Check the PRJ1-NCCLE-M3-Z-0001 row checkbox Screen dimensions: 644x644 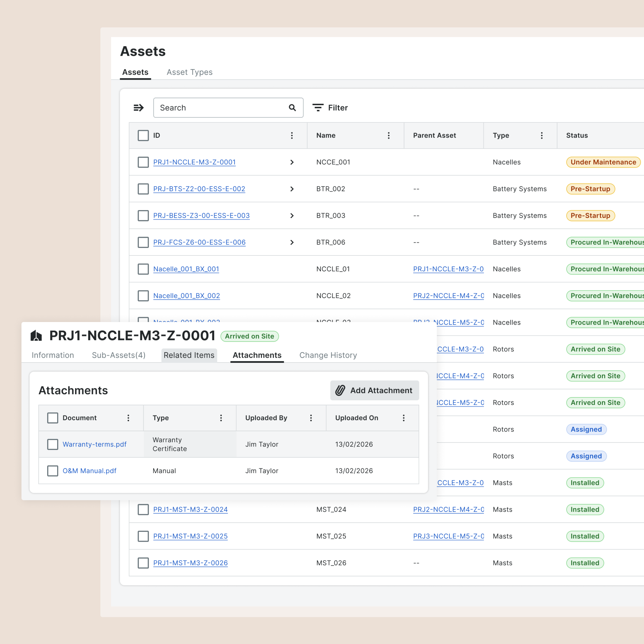pos(143,162)
